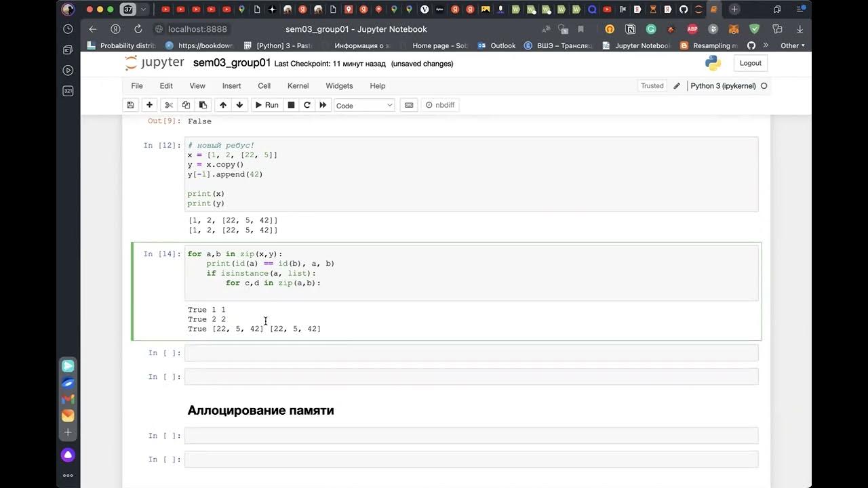
Task: Click the Logout button
Action: (x=750, y=63)
